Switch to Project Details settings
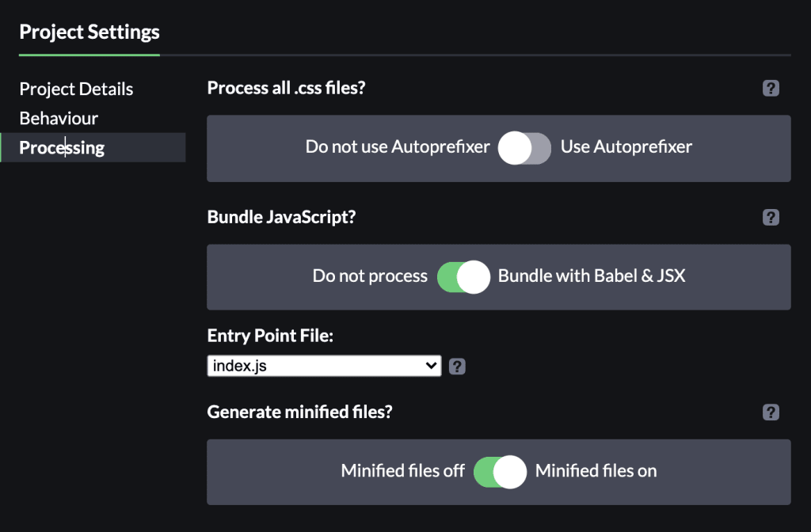 tap(76, 89)
